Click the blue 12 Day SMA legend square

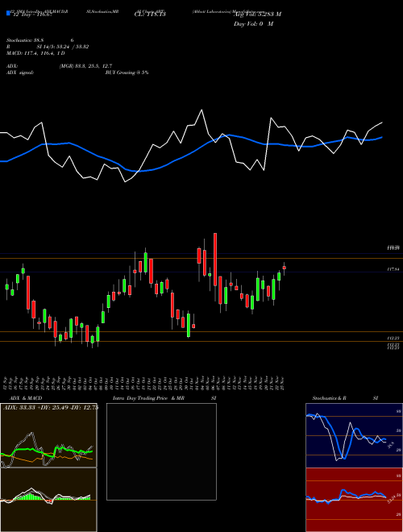(8, 13)
